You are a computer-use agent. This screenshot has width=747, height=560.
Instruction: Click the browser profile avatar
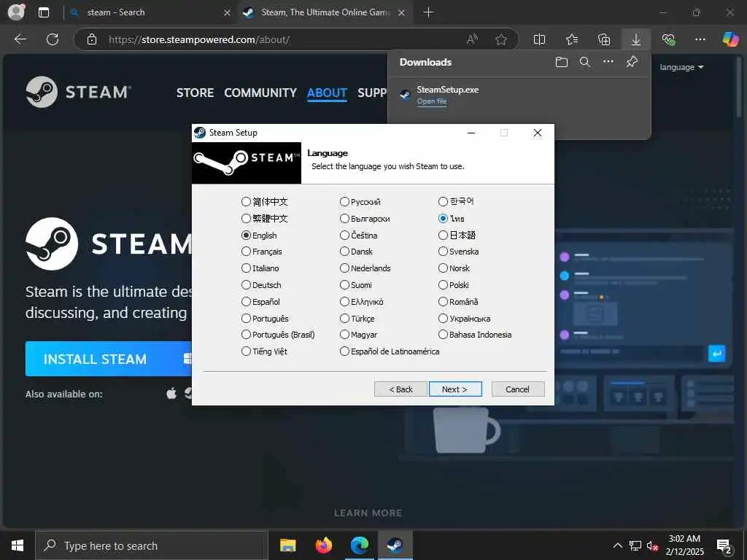click(16, 12)
